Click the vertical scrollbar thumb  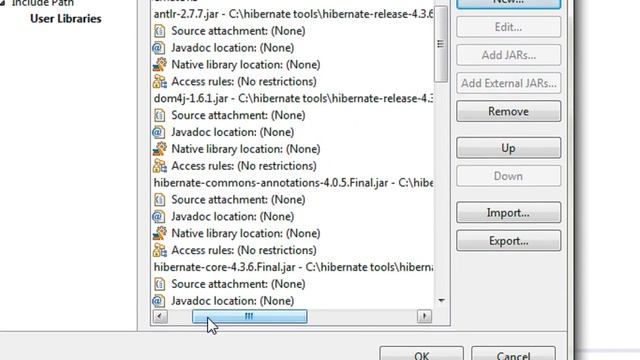[441, 44]
